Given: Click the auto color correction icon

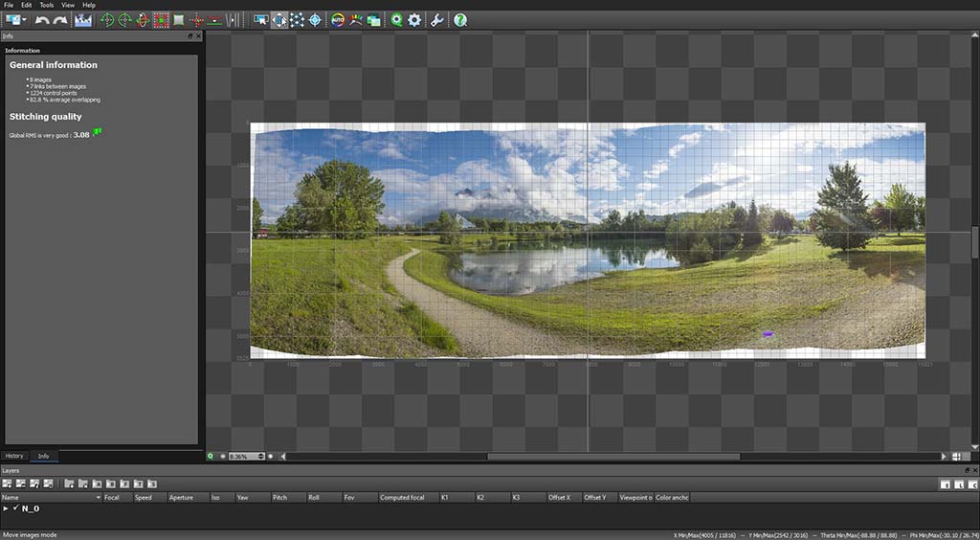Looking at the screenshot, I should [x=338, y=19].
